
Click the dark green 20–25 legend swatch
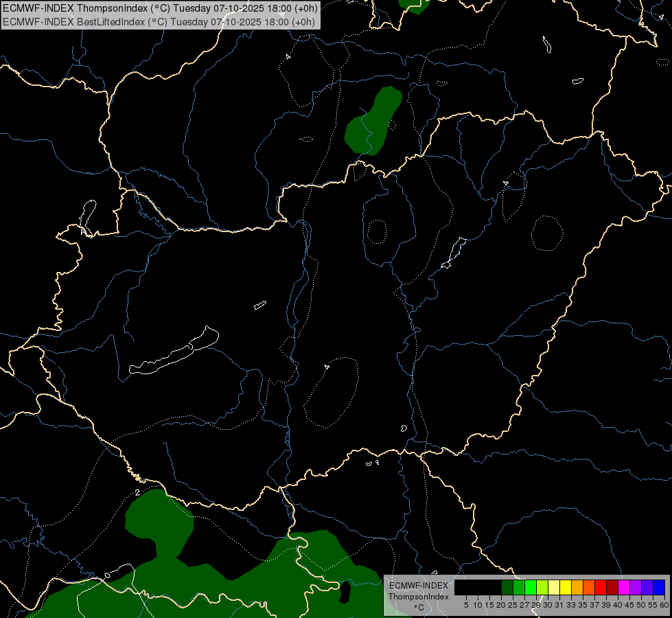point(507,587)
